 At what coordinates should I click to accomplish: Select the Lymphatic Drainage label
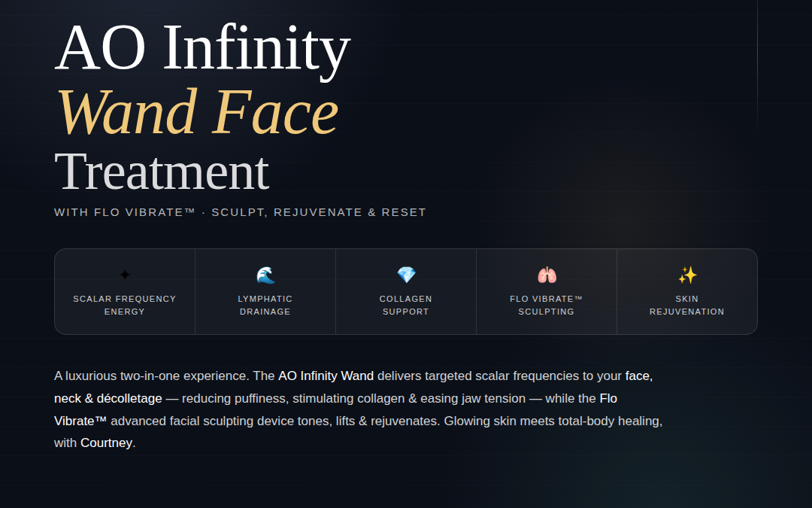(x=265, y=305)
